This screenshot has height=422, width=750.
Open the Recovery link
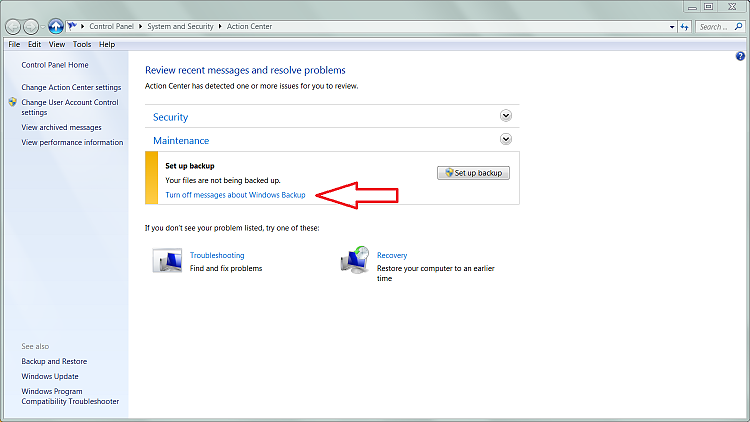[392, 255]
